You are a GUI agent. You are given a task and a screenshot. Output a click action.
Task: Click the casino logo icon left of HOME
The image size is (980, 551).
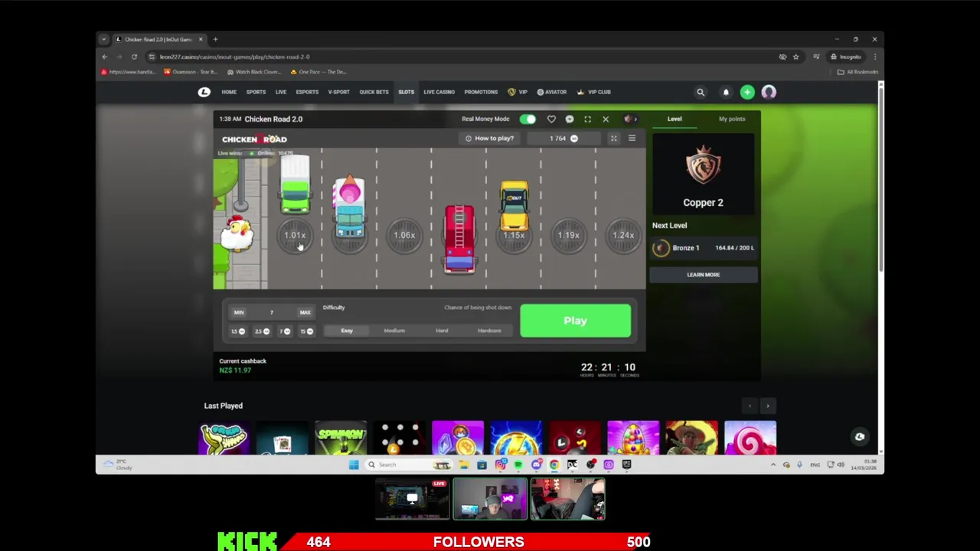pos(204,92)
